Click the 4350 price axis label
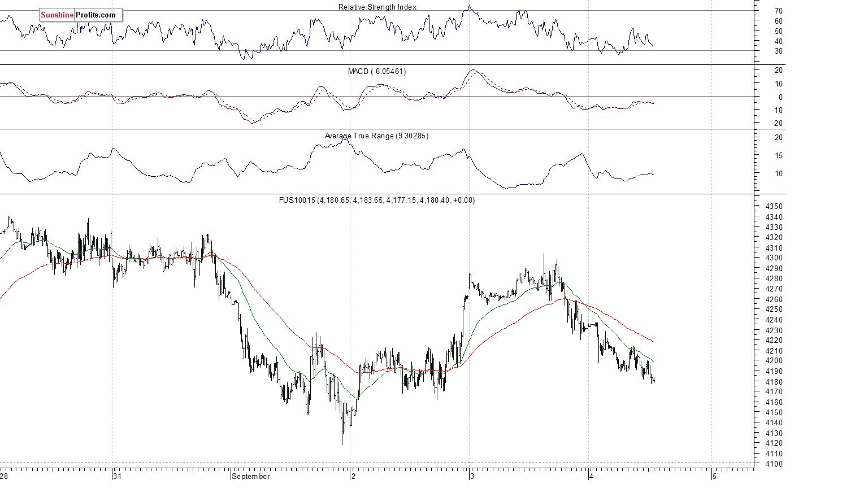868x488 pixels. click(774, 206)
